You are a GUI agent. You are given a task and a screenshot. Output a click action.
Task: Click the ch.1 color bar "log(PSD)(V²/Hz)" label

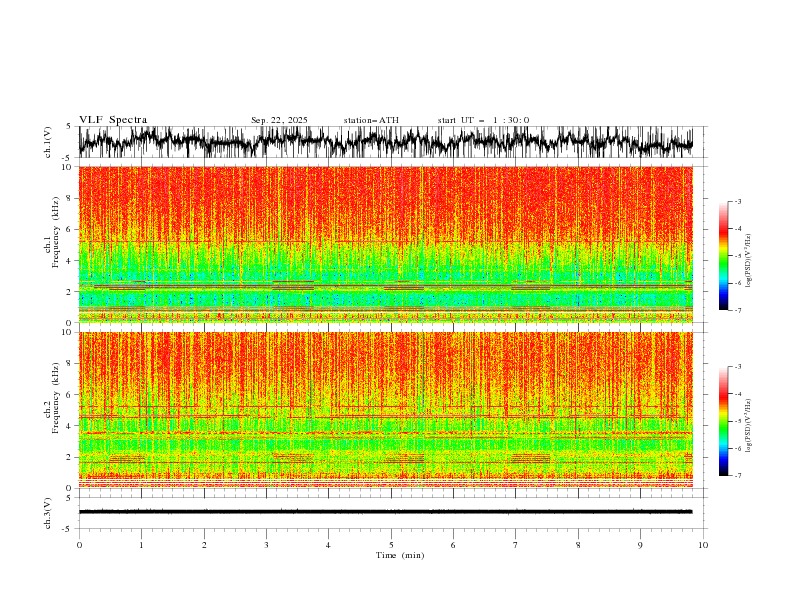[748, 261]
